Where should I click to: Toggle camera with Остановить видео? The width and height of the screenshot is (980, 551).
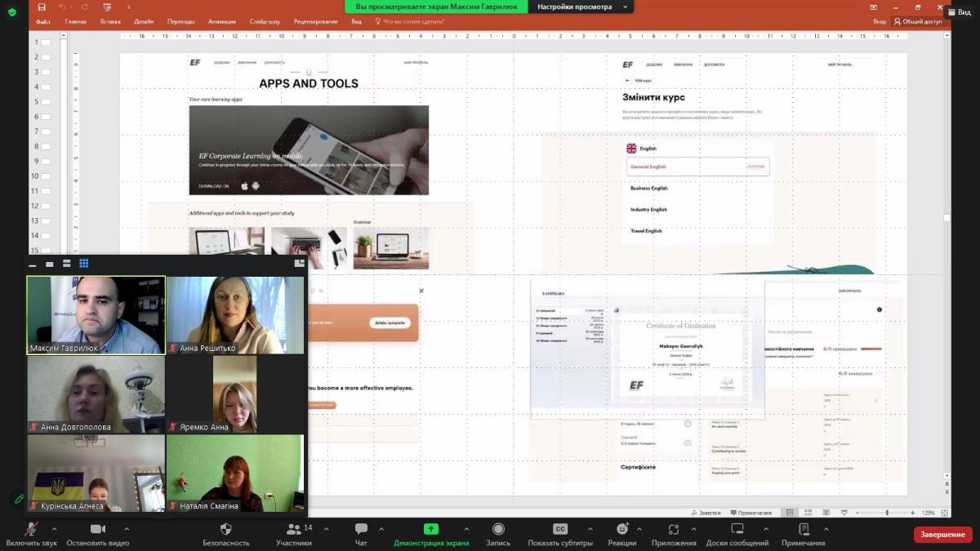98,534
